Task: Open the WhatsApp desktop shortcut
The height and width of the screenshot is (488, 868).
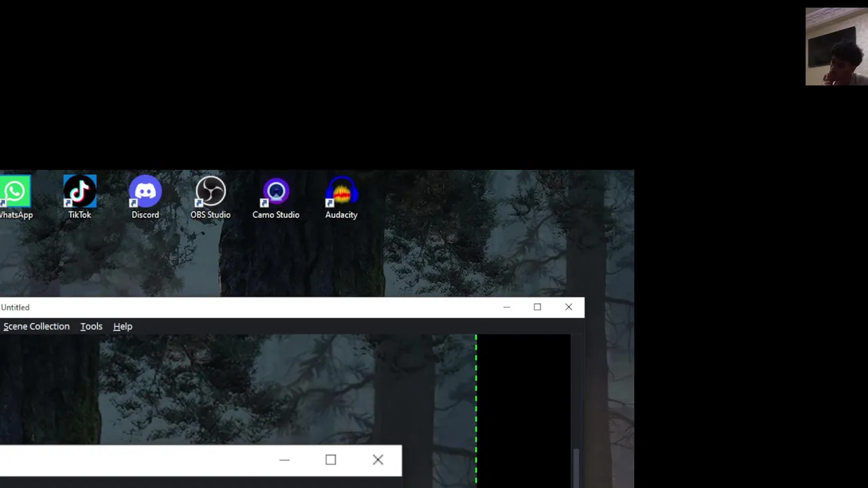Action: click(15, 197)
